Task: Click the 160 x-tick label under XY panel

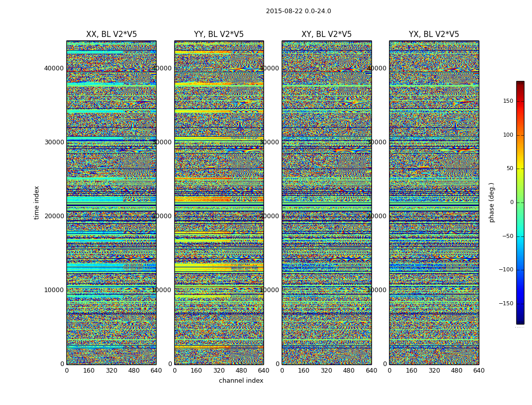Action: [x=304, y=371]
